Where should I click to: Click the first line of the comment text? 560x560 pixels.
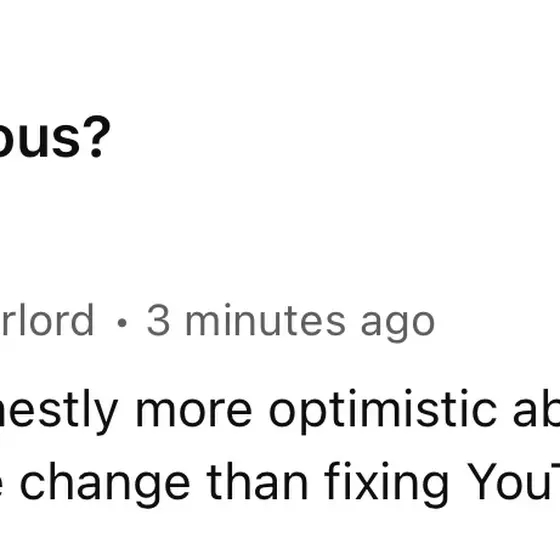tap(280, 411)
